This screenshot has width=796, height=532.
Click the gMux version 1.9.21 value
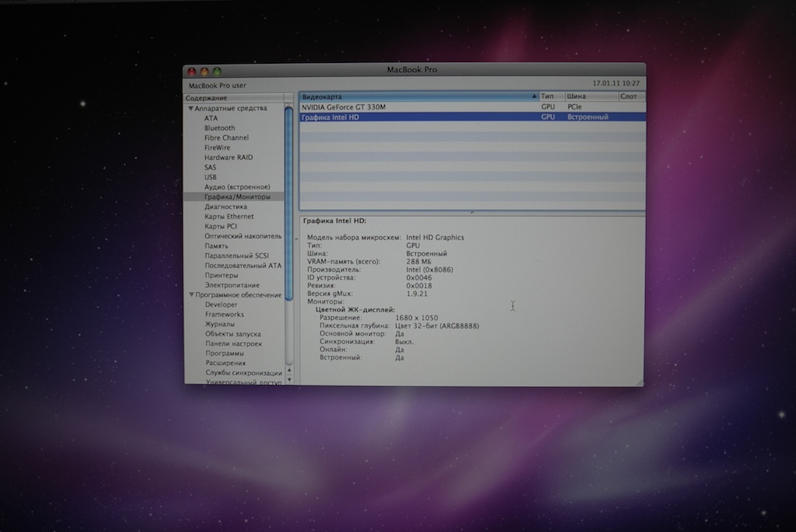[x=417, y=294]
